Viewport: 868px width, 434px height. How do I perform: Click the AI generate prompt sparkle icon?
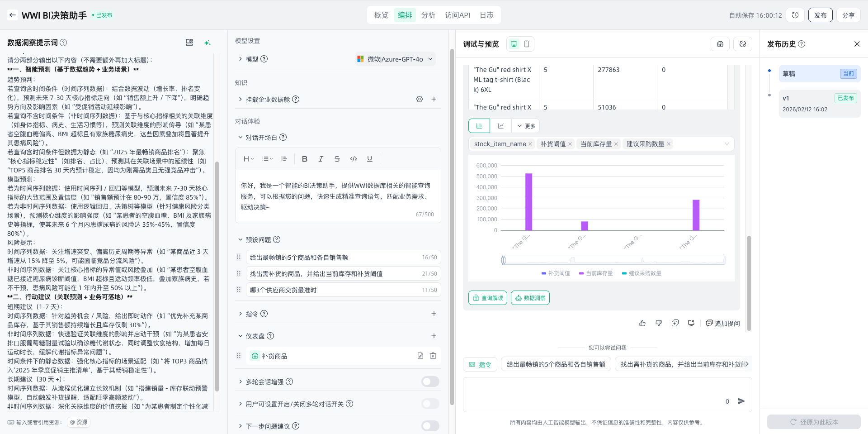coord(207,43)
